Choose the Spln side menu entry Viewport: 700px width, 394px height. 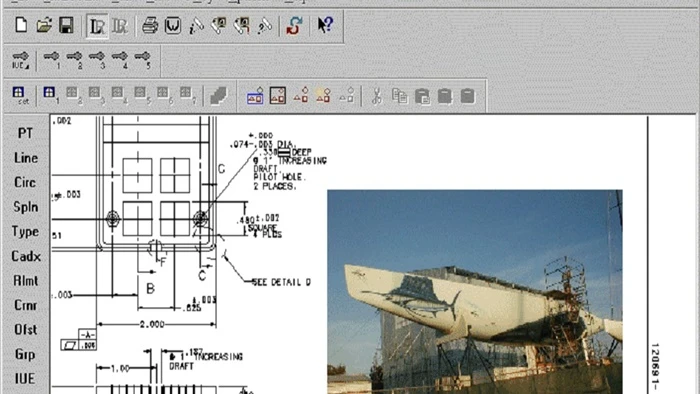click(25, 207)
